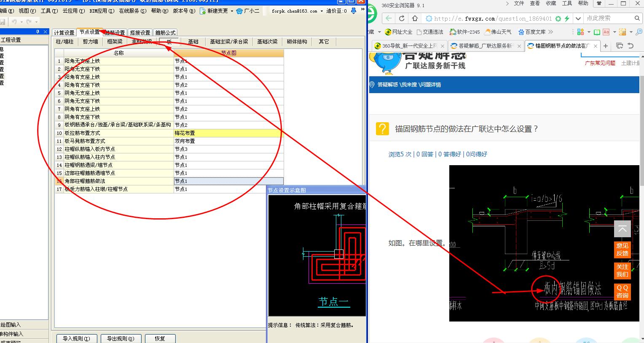The image size is (644, 343).
Task: Switch to the 计算设置 tab
Action: [x=64, y=32]
